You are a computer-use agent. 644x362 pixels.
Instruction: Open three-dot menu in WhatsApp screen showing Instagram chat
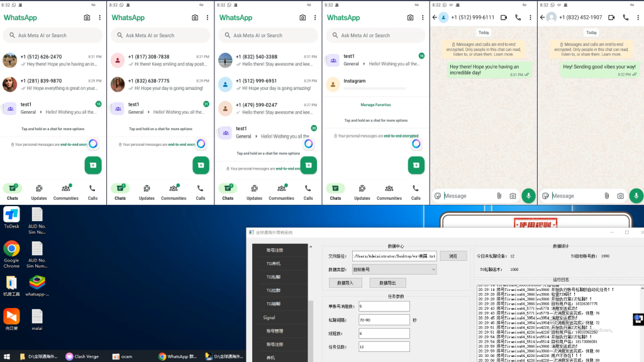pos(423,18)
